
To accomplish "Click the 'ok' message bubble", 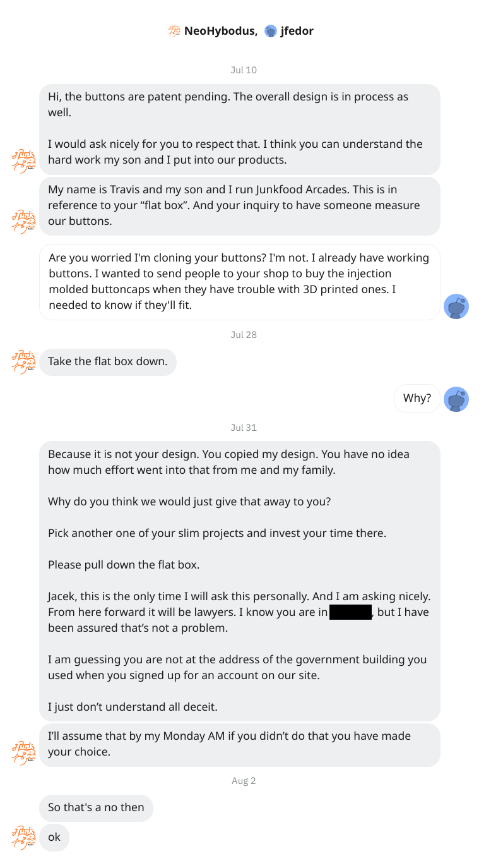I will point(54,838).
